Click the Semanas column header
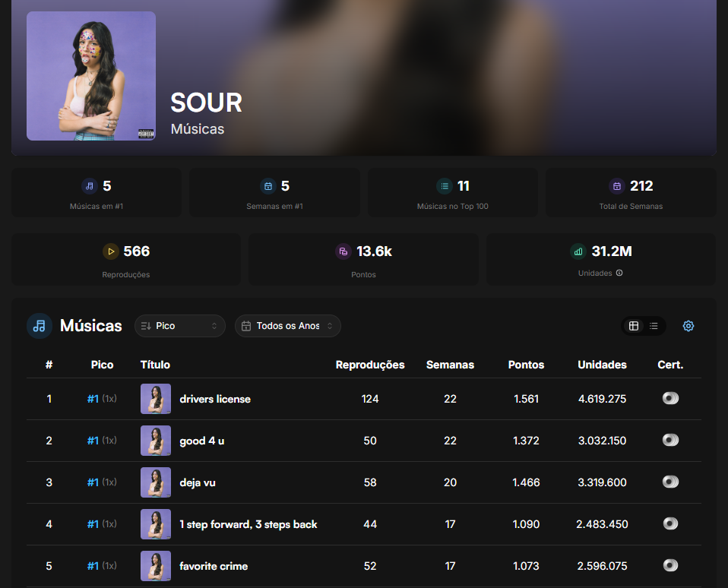Screen dimensions: 728x588 450,365
